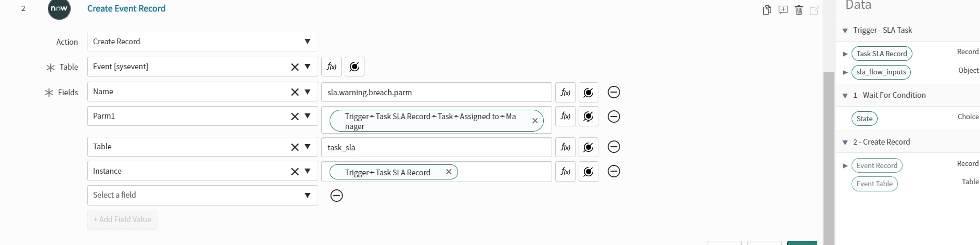The height and width of the screenshot is (245, 980).
Task: Remove the Table field row
Action: click(614, 147)
